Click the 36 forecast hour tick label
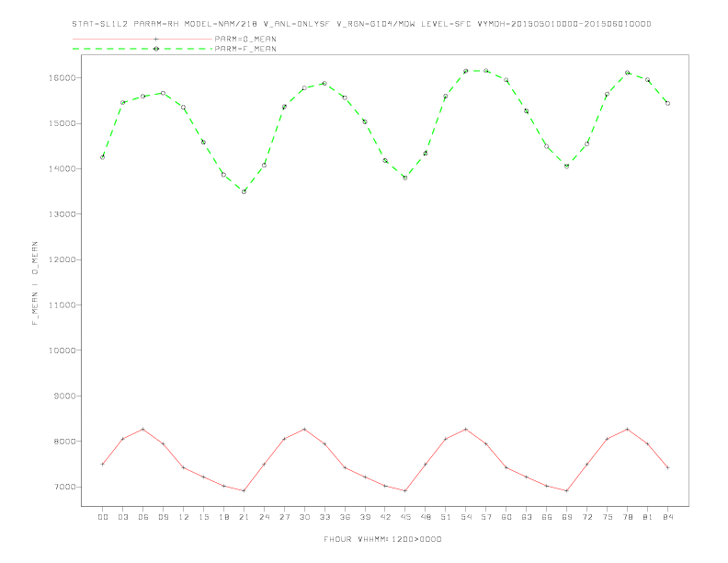728x563 pixels. tap(345, 517)
